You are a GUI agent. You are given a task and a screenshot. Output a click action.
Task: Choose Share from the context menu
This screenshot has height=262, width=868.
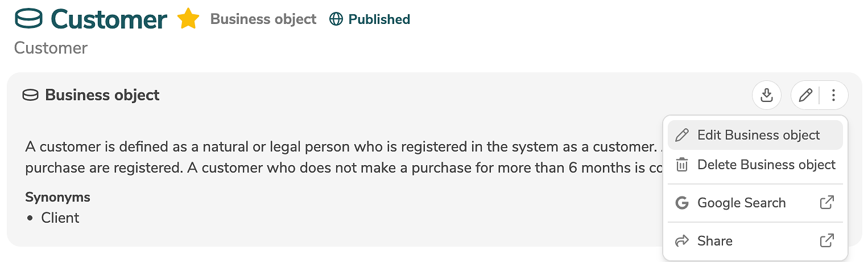[715, 241]
